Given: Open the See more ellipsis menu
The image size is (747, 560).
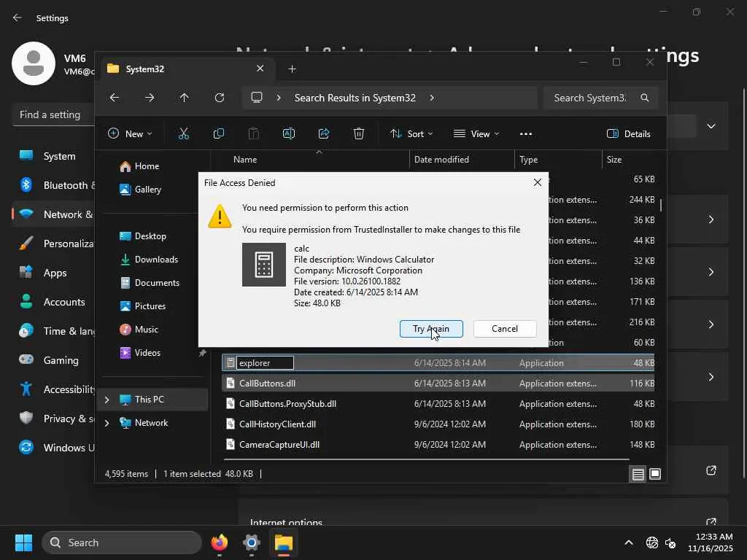Looking at the screenshot, I should [x=526, y=134].
